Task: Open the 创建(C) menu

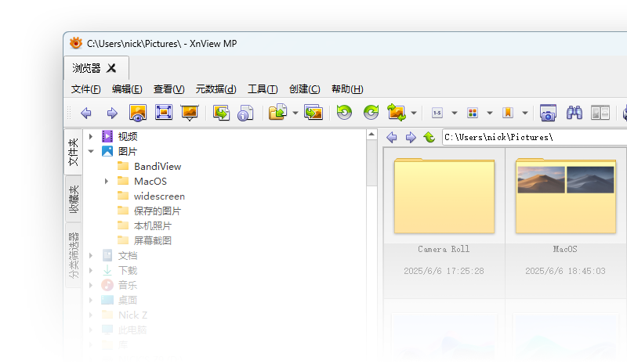Action: (305, 89)
